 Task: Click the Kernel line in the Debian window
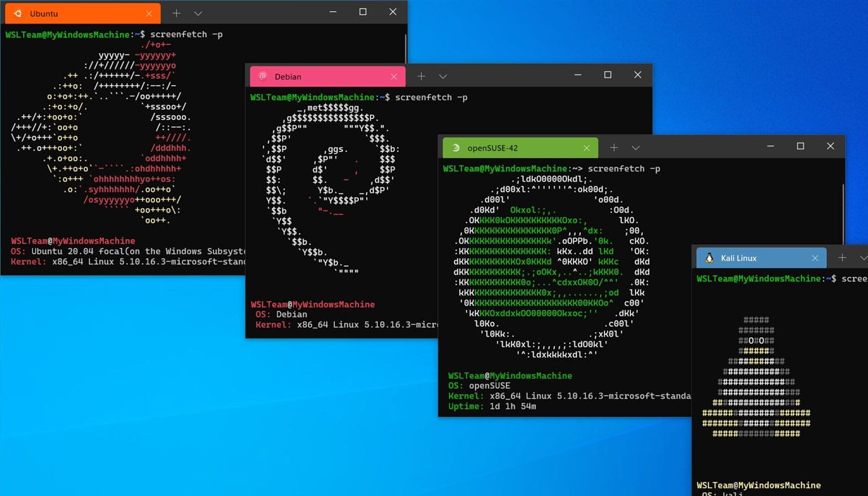tap(347, 325)
